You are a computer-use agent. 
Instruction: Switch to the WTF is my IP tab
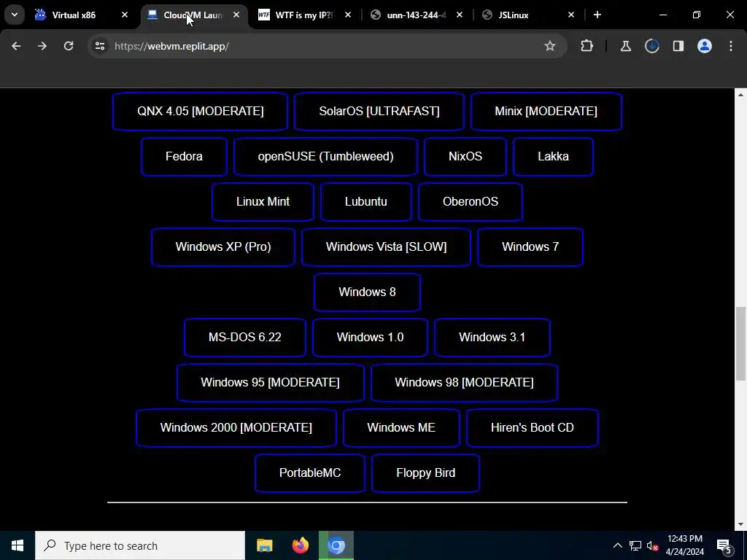pos(304,15)
